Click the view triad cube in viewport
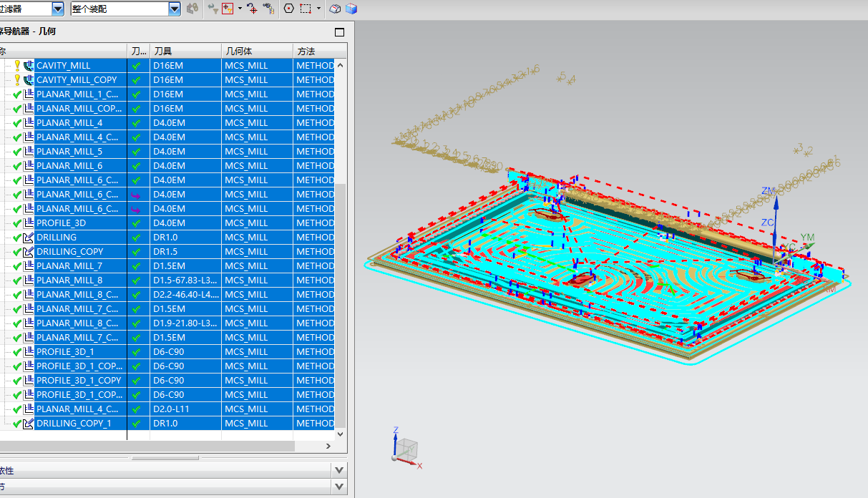Viewport: 868px width, 498px height. [406, 449]
